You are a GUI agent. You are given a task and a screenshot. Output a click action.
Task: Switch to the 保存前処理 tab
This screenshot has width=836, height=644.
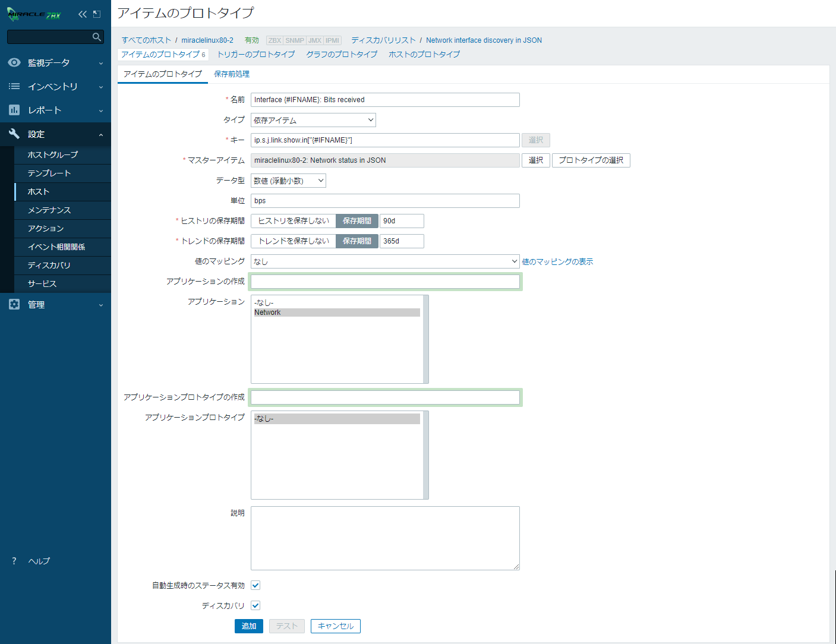point(232,74)
